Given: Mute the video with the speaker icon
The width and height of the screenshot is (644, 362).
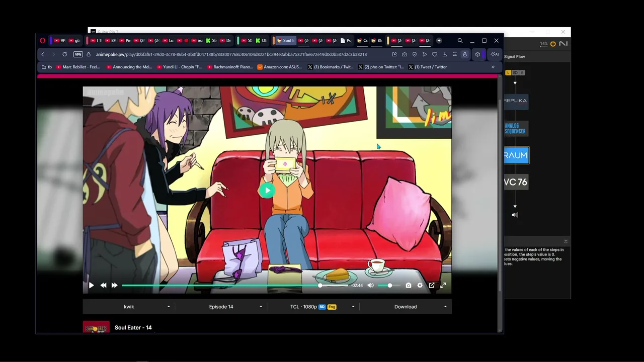Looking at the screenshot, I should 370,285.
